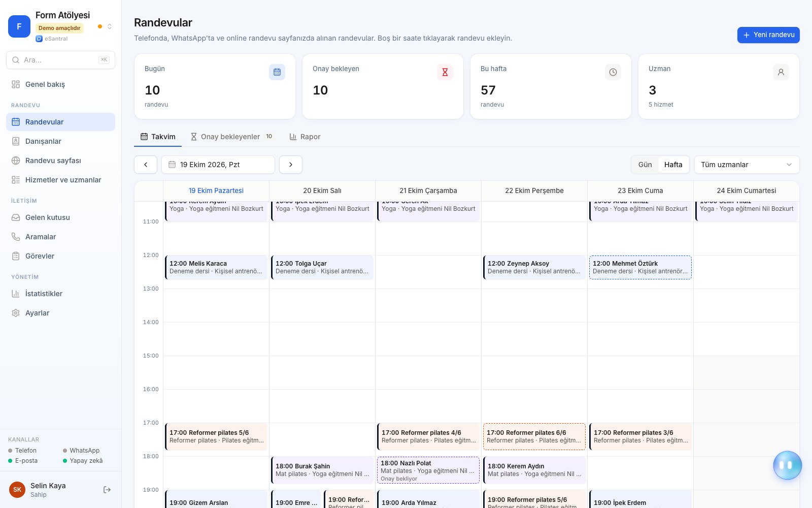Open the 18:00 Nazlı Polat appointment
This screenshot has height=508, width=812.
pos(428,470)
